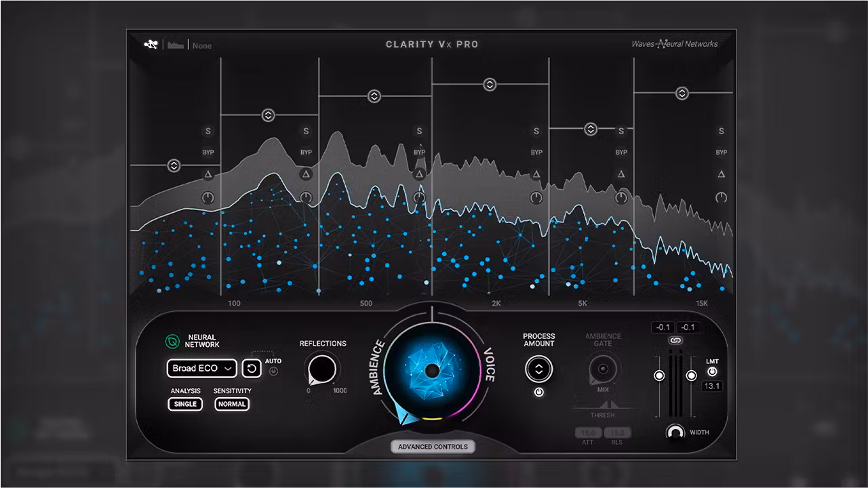Toggle the power icon of the third band
The image size is (868, 488).
coord(419,198)
